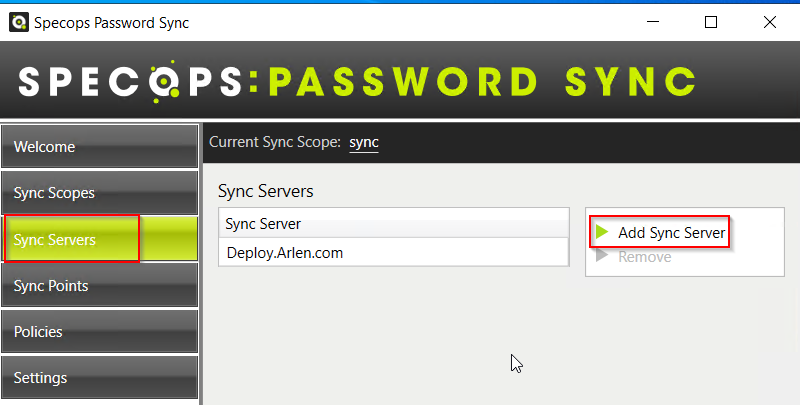Click the Sync Server column header
This screenshot has width=800, height=405.
pos(393,223)
